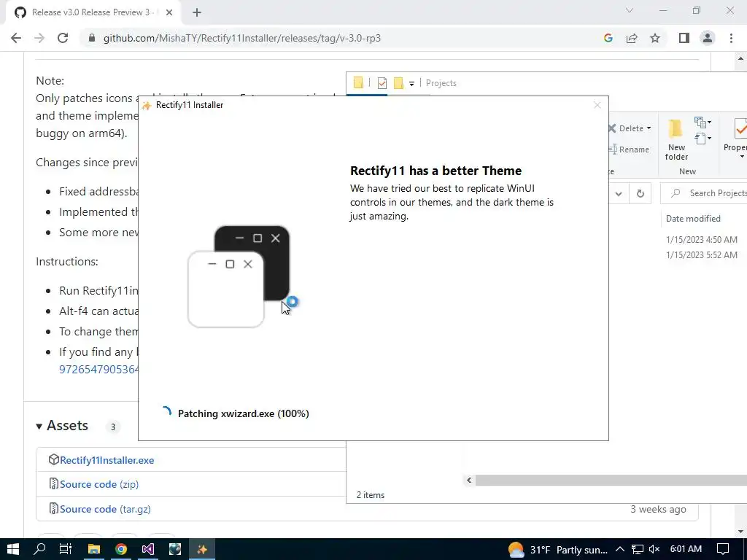The width and height of the screenshot is (747, 560).
Task: Go forward using the browser forward arrow
Action: (x=39, y=38)
